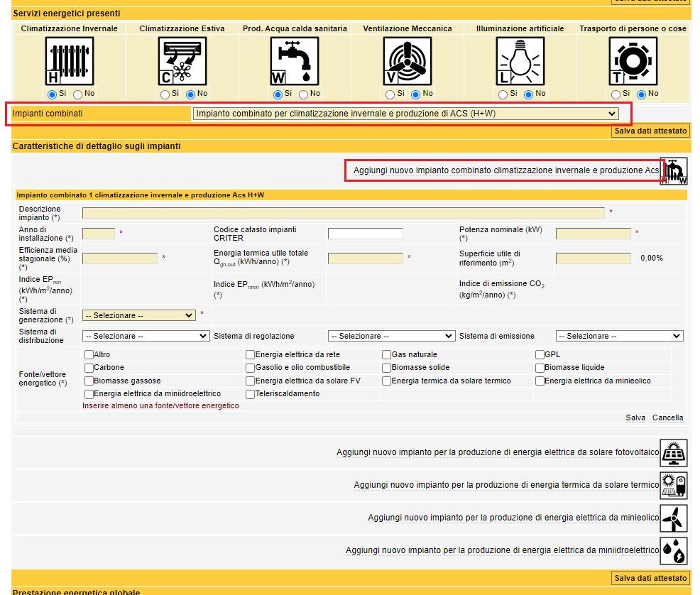Select Si for Prod. Acqua calda sanitaria
The image size is (700, 595).
(x=278, y=94)
